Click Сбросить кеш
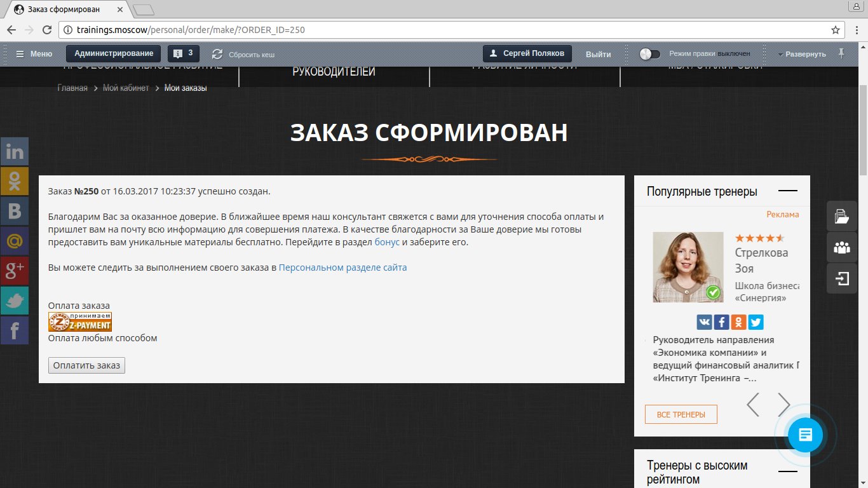This screenshot has height=488, width=868. point(243,54)
